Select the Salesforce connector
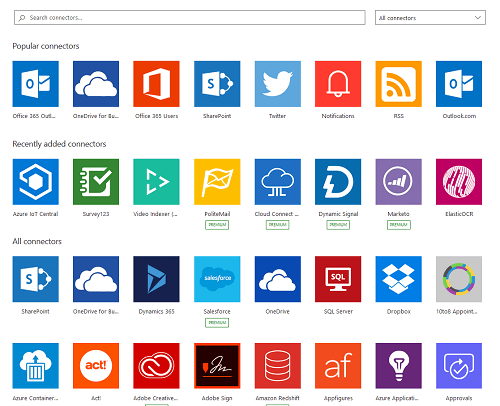The image size is (500, 406). 217,279
